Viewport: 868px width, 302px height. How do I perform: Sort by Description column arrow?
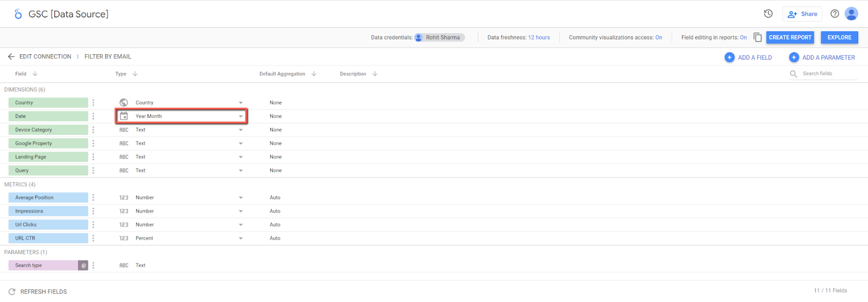coord(375,74)
